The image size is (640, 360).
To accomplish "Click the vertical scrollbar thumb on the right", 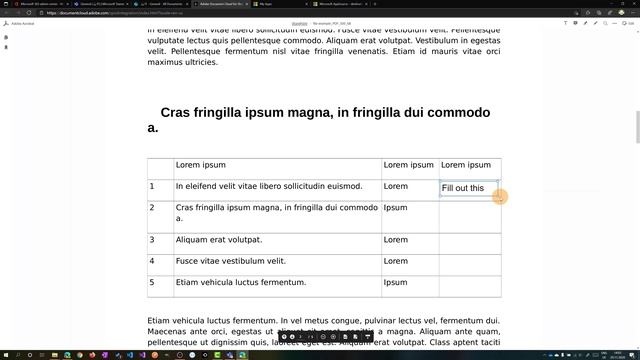I will coord(638,127).
